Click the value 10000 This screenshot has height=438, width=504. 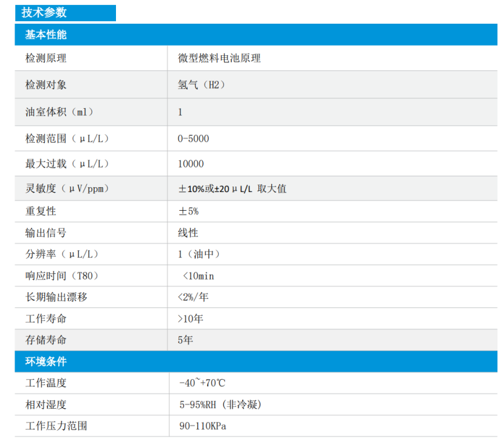point(191,163)
